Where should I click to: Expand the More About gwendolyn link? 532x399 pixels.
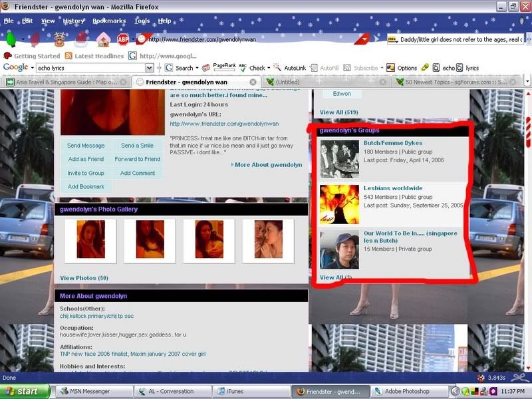point(267,164)
